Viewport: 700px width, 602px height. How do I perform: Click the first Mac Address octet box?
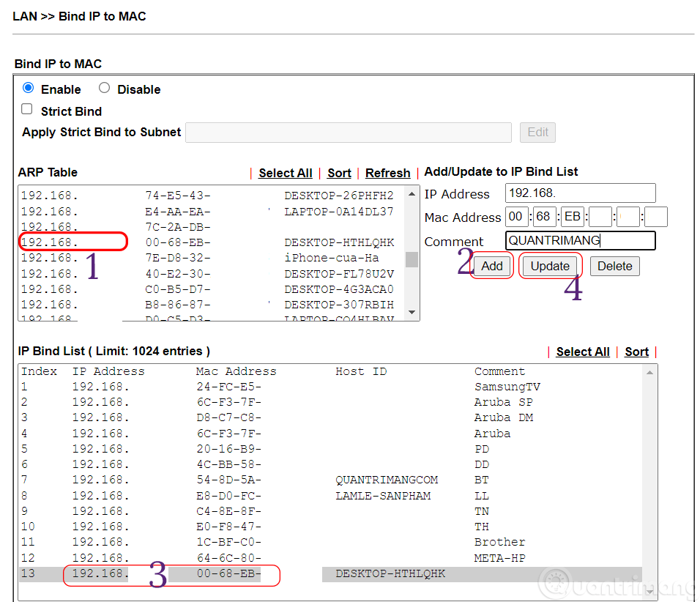pyautogui.click(x=516, y=217)
